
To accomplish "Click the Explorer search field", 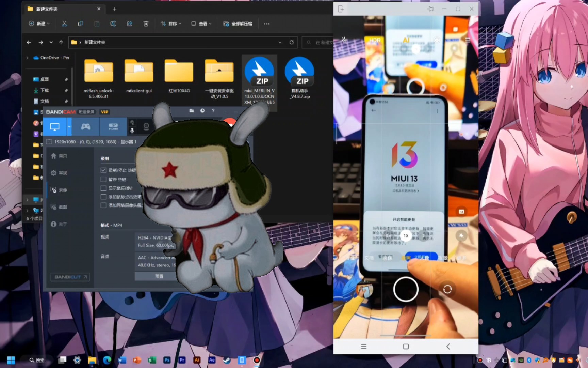I will coord(318,42).
